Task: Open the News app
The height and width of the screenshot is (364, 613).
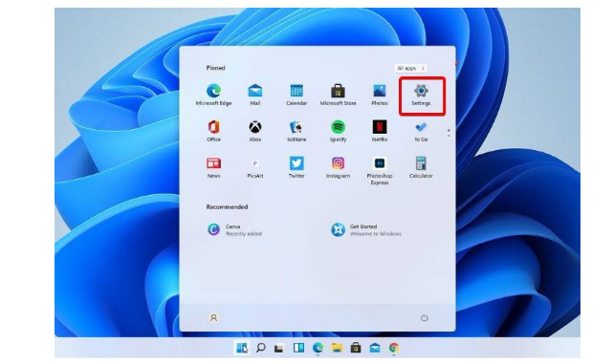Action: click(x=213, y=167)
